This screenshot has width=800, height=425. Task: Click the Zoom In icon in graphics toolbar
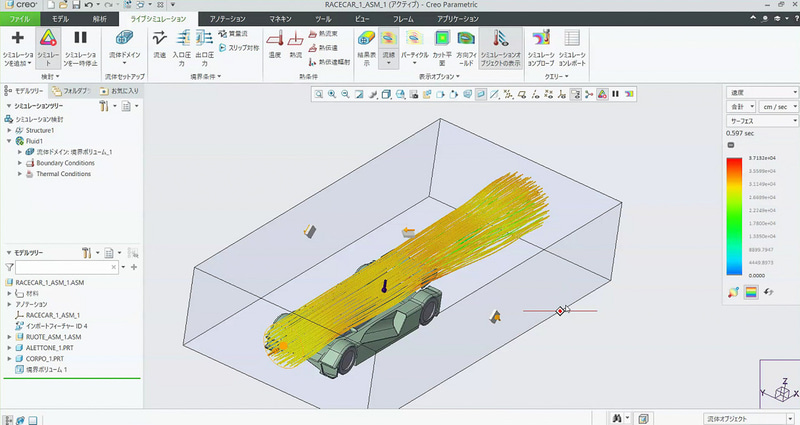point(332,94)
